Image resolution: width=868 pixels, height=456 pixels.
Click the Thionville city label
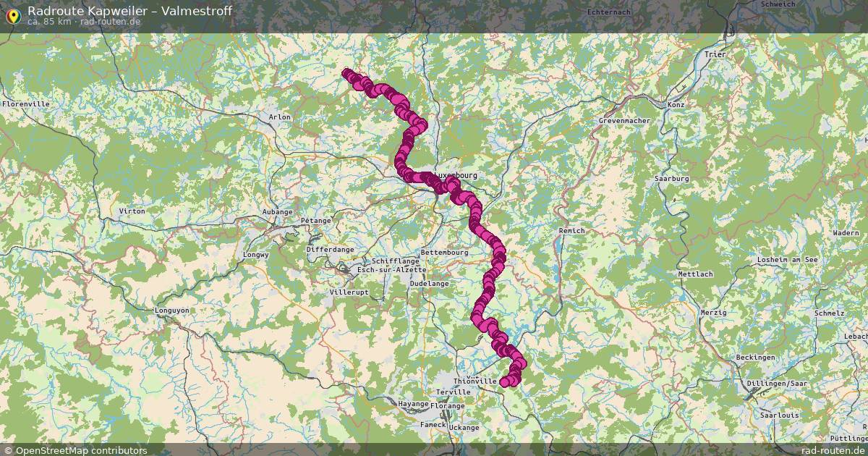pos(475,381)
